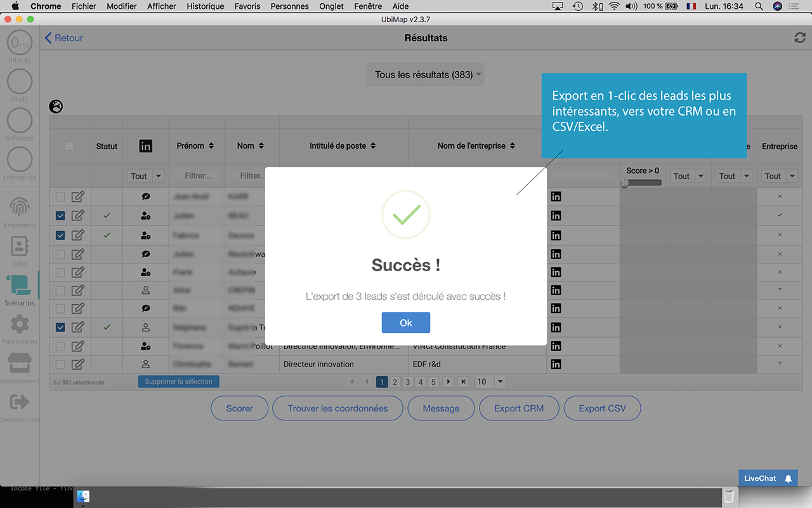This screenshot has width=812, height=508.
Task: Open the Aide menu
Action: point(400,6)
